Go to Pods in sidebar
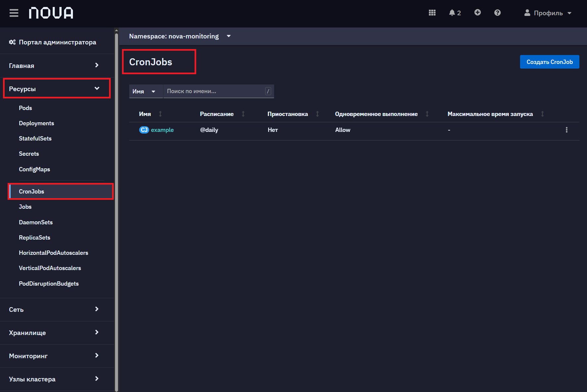This screenshot has width=587, height=392. [x=26, y=108]
